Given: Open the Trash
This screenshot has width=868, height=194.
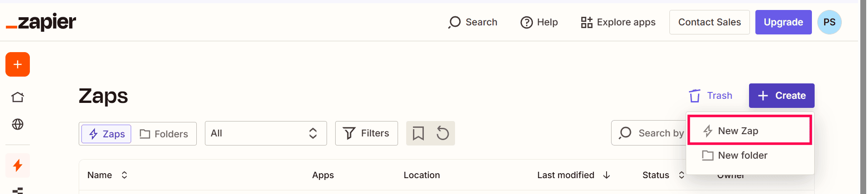Looking at the screenshot, I should pyautogui.click(x=711, y=96).
